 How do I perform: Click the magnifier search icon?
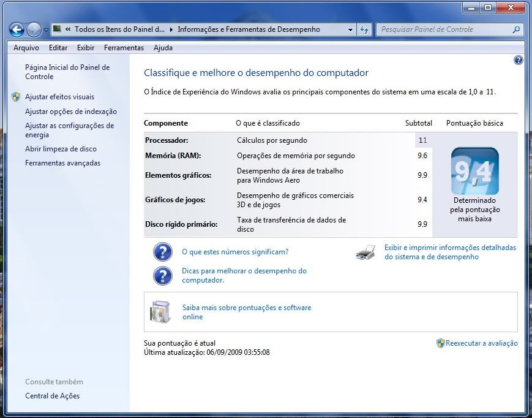[x=516, y=30]
